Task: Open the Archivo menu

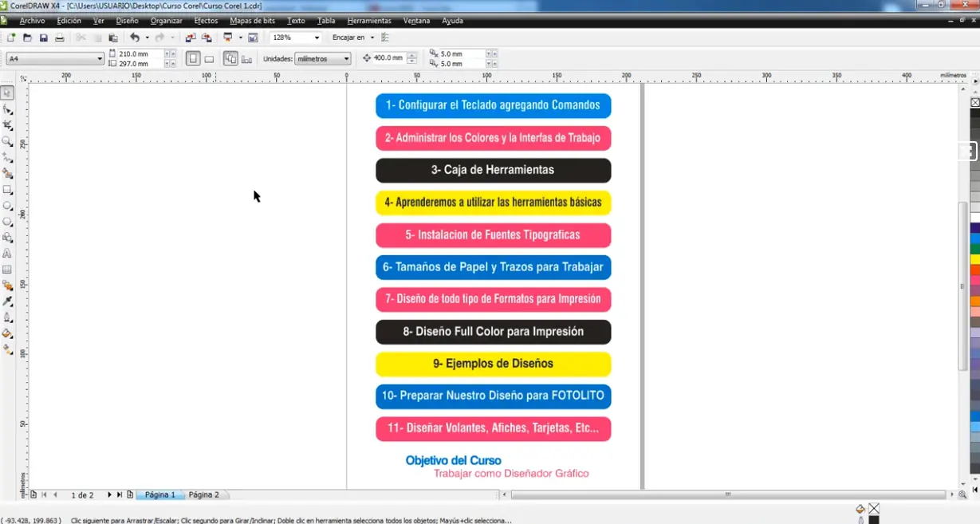Action: tap(32, 21)
